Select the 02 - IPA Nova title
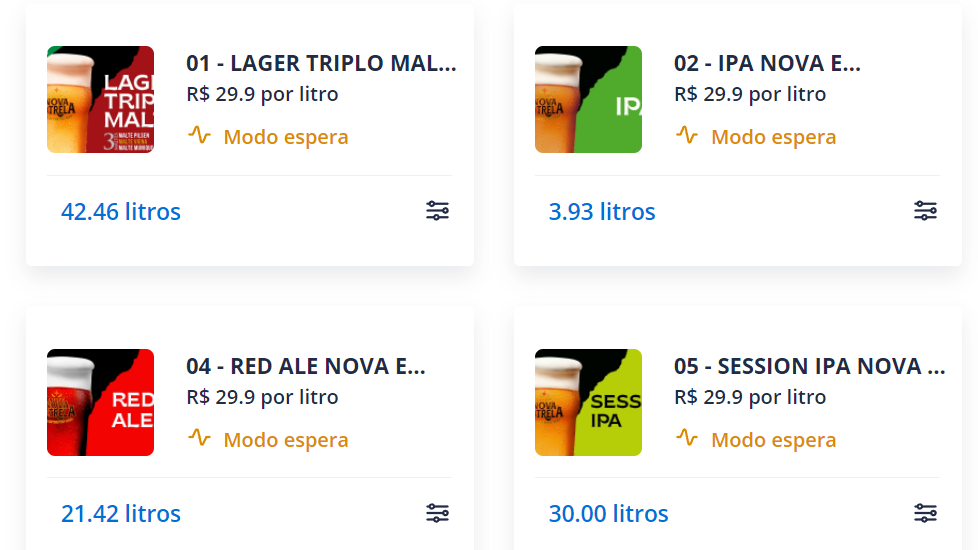This screenshot has height=550, width=978. point(767,64)
